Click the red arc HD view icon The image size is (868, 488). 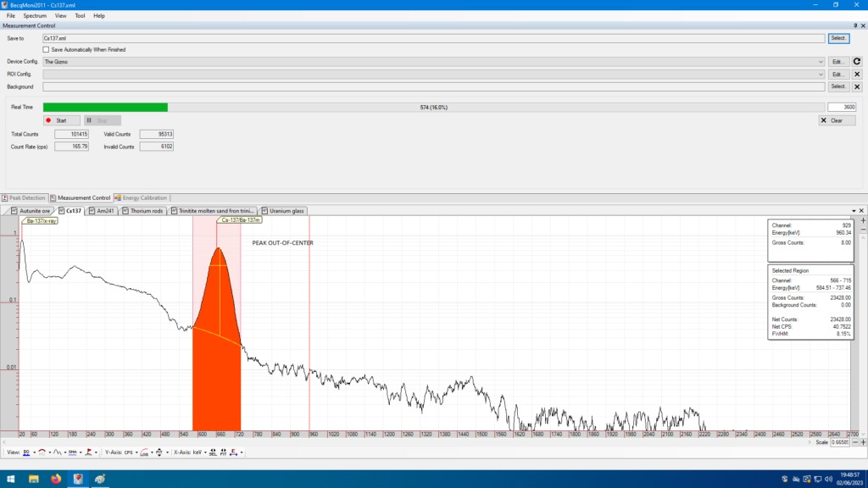point(42,452)
